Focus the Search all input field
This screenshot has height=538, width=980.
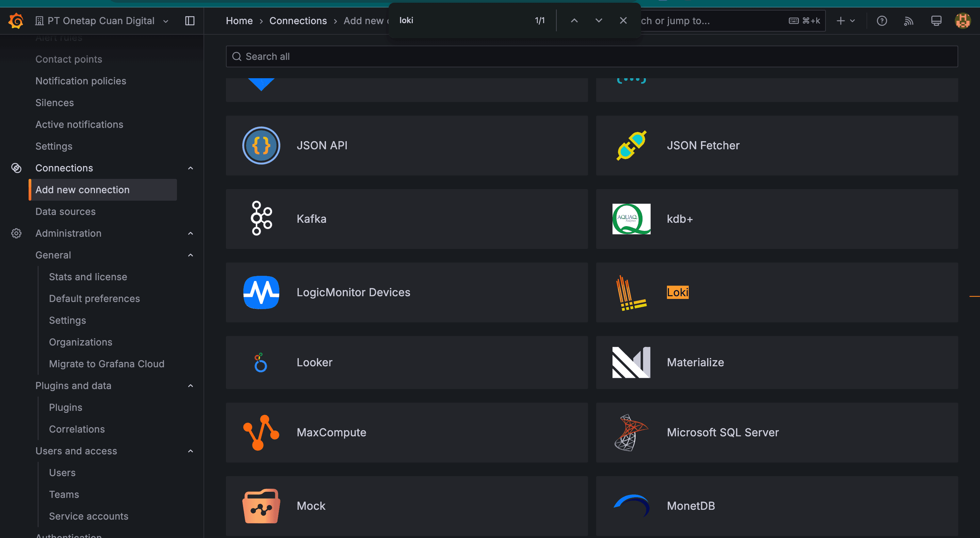click(592, 57)
